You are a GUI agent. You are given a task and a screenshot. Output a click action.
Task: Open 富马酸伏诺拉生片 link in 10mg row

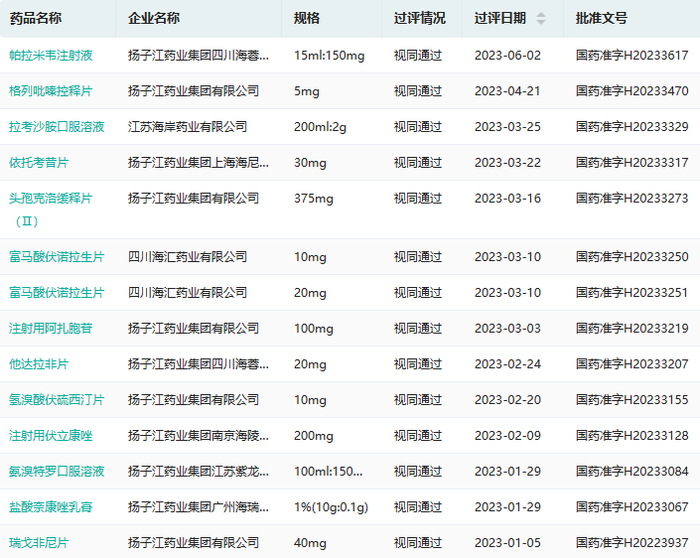point(57,257)
